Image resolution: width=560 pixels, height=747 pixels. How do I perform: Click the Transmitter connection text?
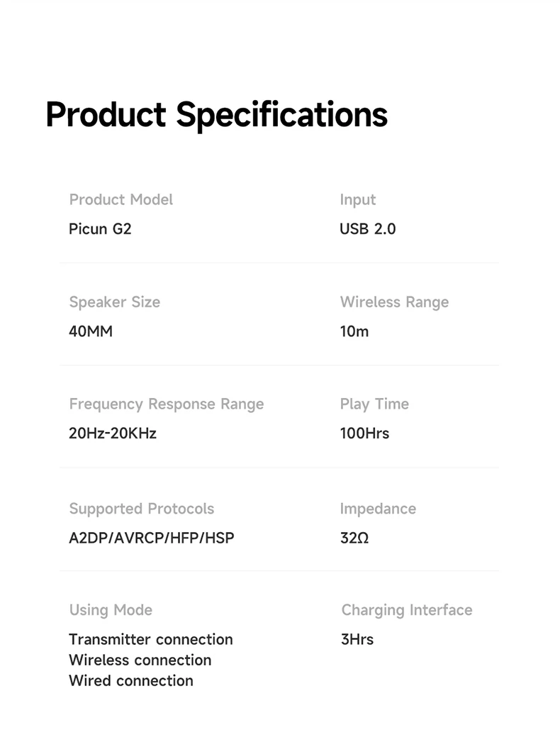[x=150, y=639]
